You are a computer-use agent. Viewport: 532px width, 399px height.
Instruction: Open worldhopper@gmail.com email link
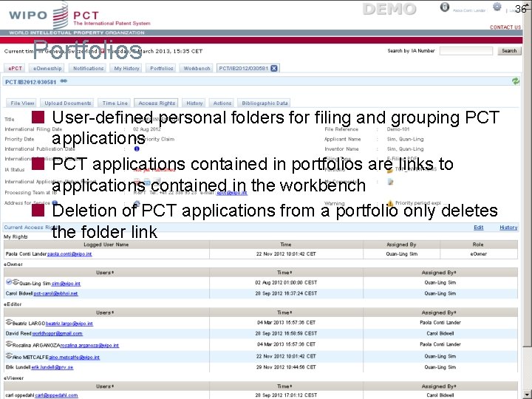pos(57,333)
